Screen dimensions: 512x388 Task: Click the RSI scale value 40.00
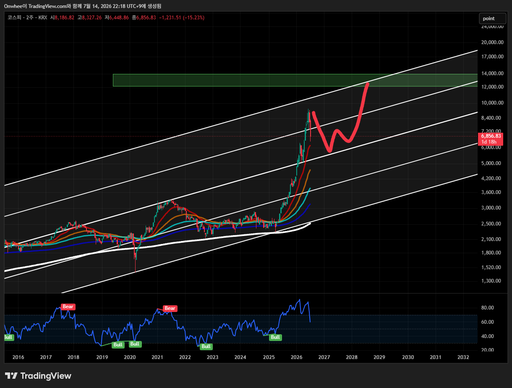[487, 336]
